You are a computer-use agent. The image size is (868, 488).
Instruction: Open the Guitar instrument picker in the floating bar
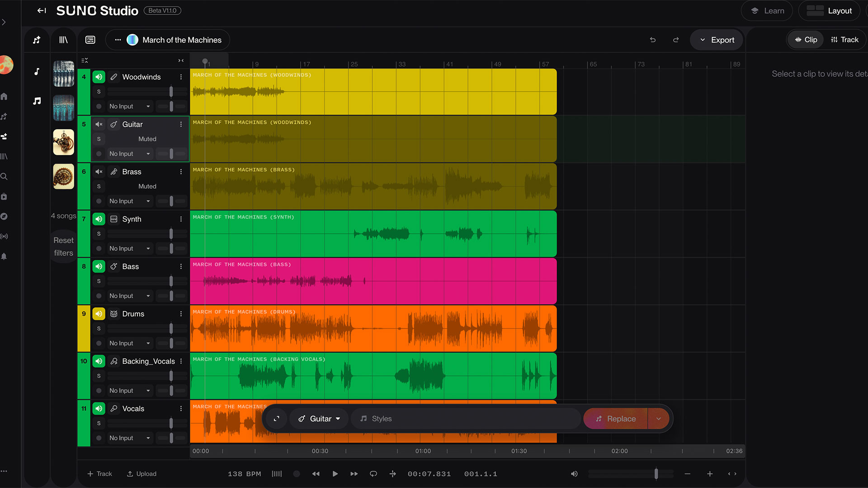(x=319, y=418)
